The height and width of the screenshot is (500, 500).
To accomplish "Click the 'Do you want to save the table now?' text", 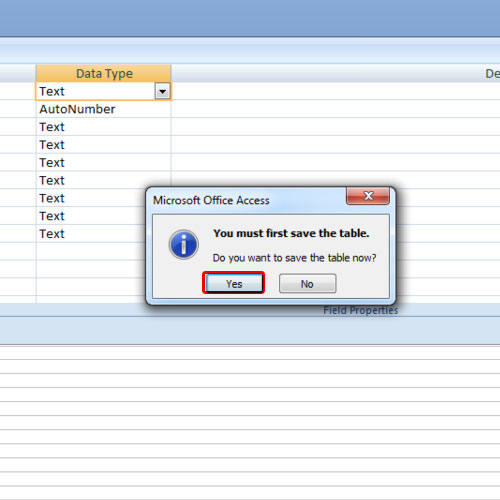I will coord(294,258).
